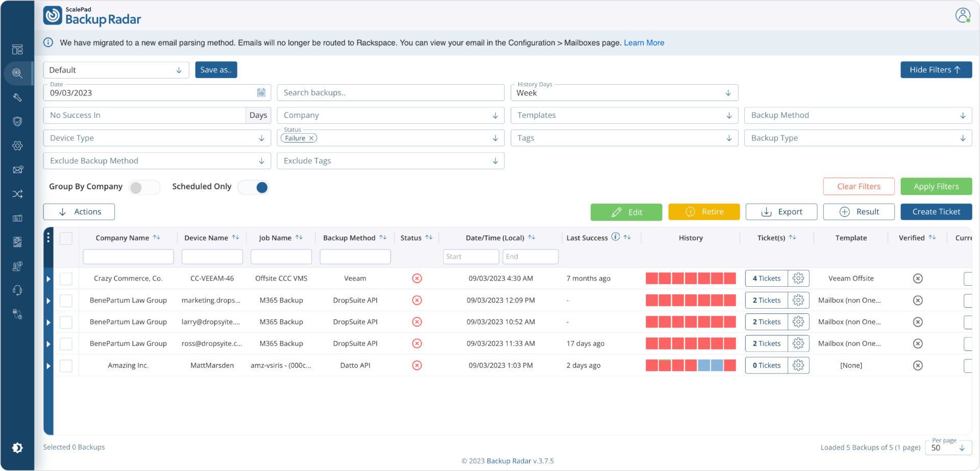Toggle Group By Company switch

pos(144,187)
